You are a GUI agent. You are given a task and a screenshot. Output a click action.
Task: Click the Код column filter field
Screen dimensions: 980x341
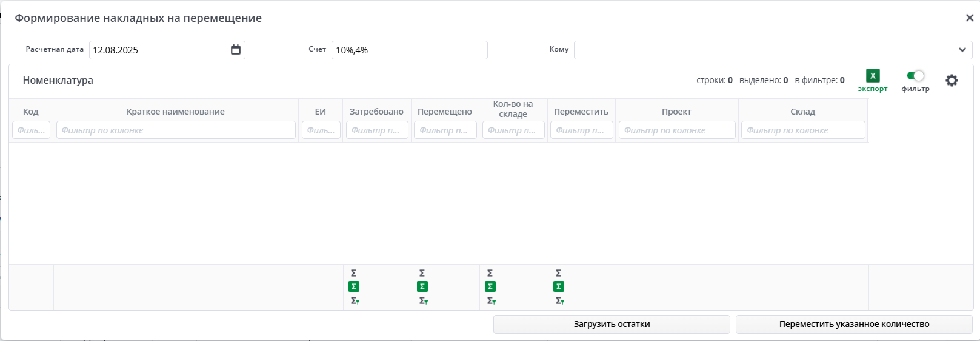(x=31, y=130)
